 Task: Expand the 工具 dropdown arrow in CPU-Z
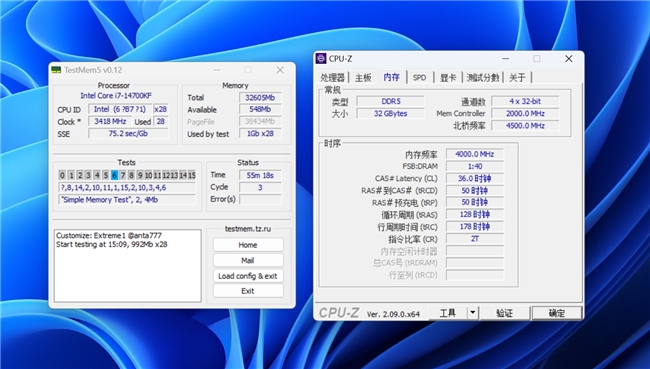473,313
